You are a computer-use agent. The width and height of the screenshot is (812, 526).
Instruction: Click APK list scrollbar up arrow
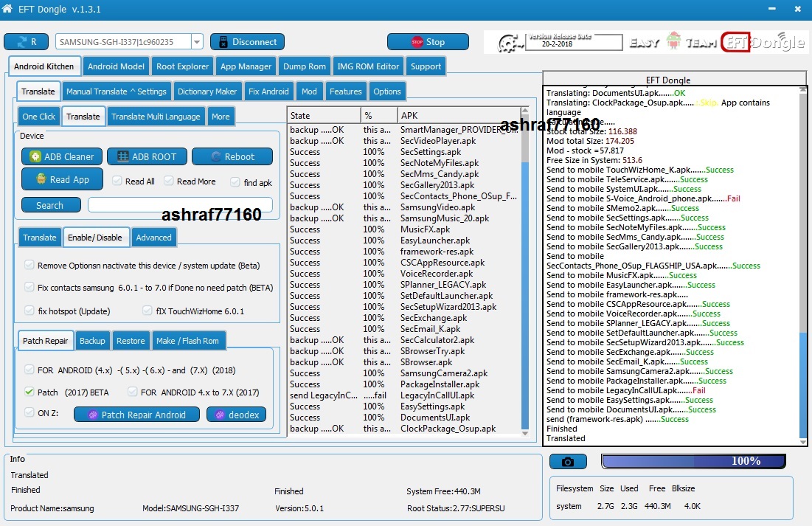(524, 111)
